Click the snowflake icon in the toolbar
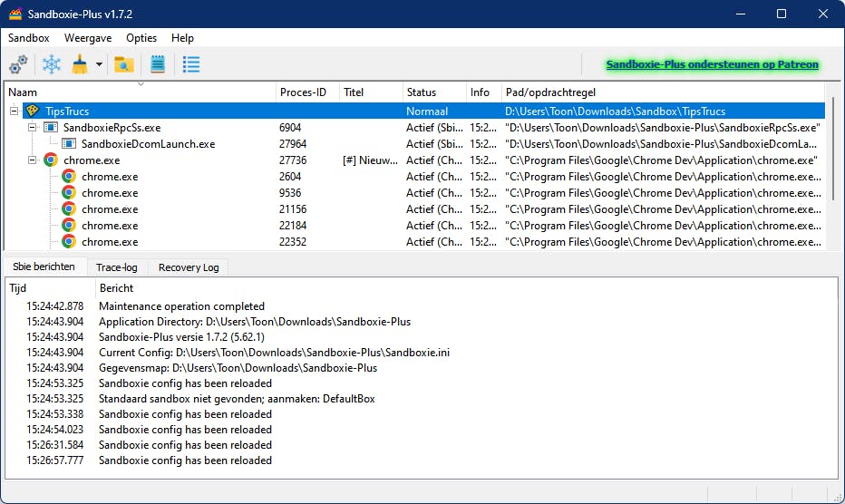Screen dimensions: 845x504 [53, 64]
